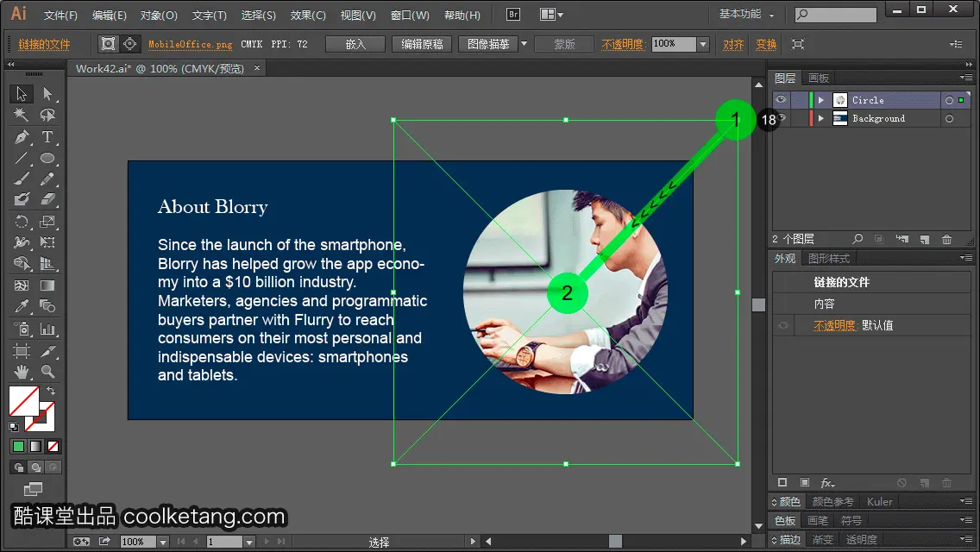Change the screen mode button
This screenshot has height=552, width=980.
pyautogui.click(x=33, y=489)
